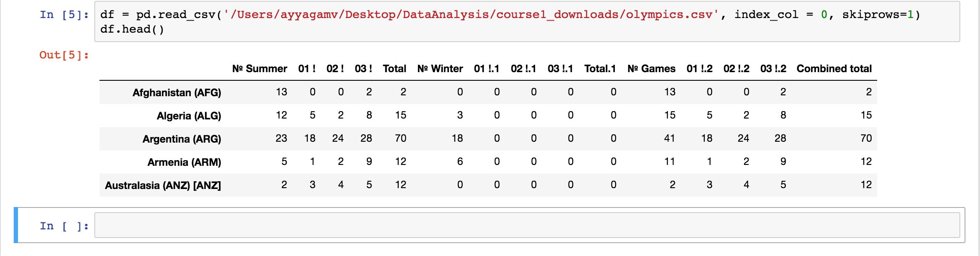Click the Total.1 column header

[600, 69]
